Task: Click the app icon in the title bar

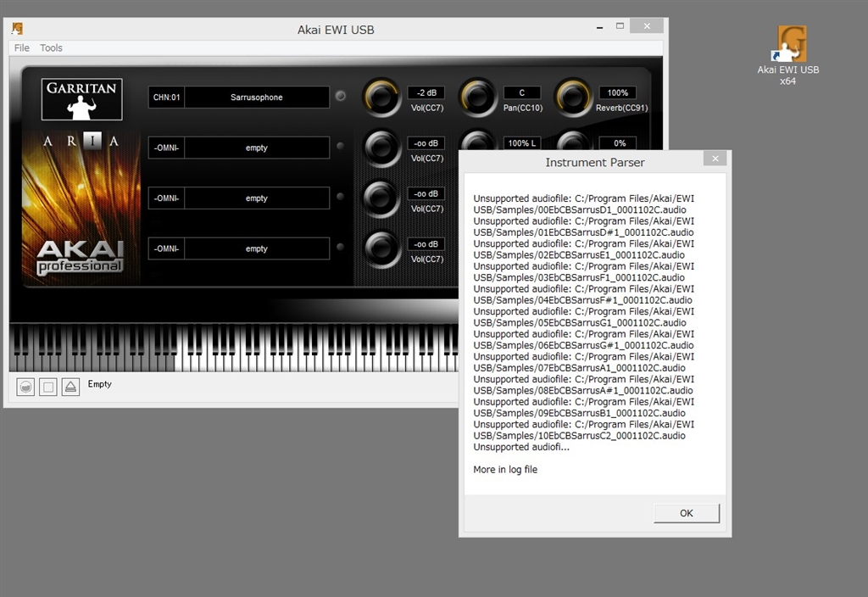Action: [x=17, y=28]
